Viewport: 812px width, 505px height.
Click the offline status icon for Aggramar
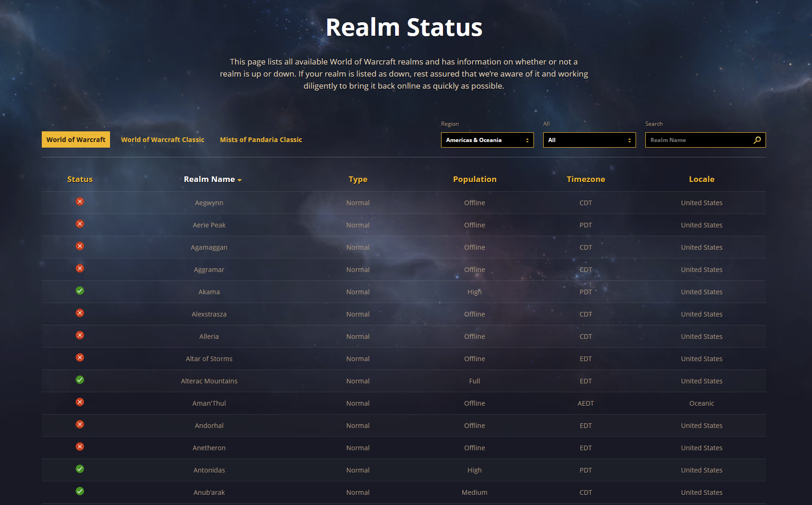coord(80,268)
